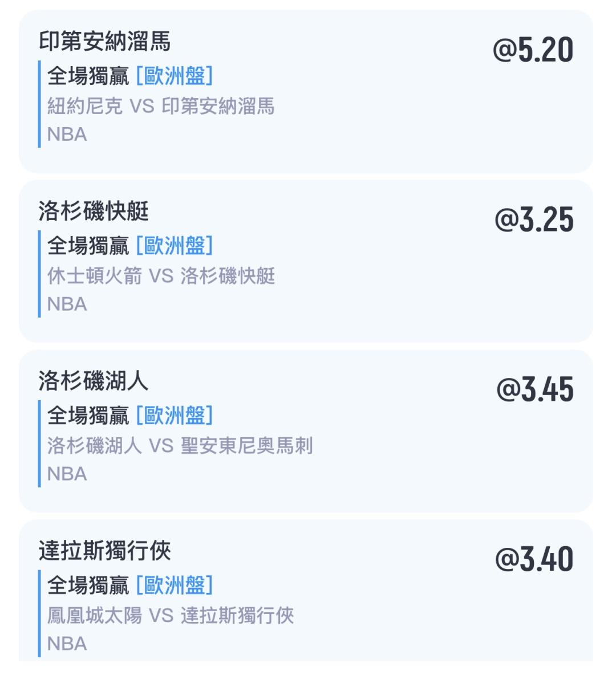Tap the @3.25 odds value
Screen dimensions: 616x675
534,220
